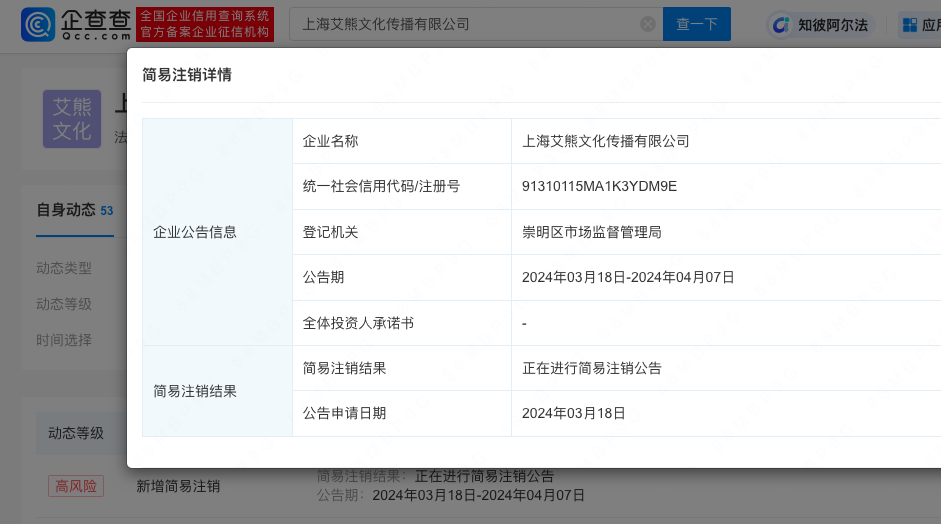Click the red 全国企业信用查询系统 banner
The height and width of the screenshot is (524, 941).
tap(205, 25)
